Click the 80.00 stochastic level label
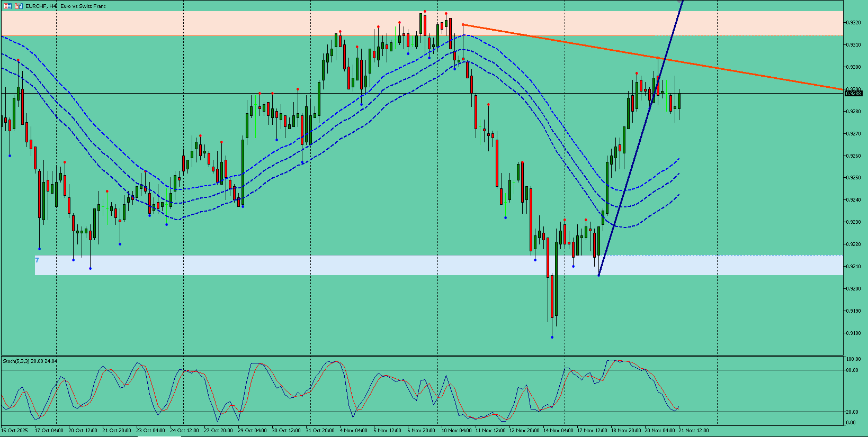This screenshot has height=437, width=868. 852,370
